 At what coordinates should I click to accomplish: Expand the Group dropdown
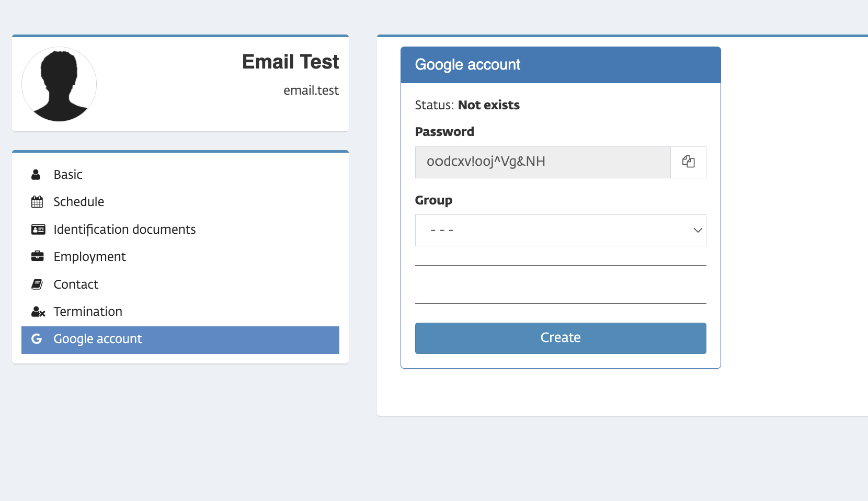[x=561, y=230]
